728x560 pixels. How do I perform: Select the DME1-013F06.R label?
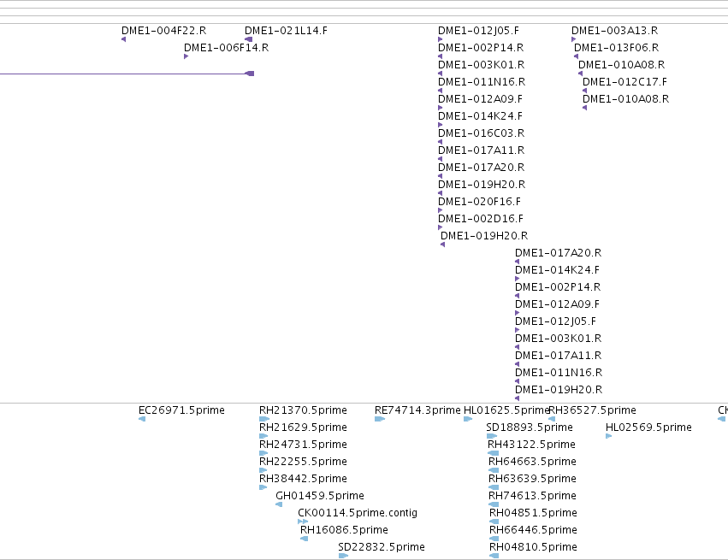point(617,48)
